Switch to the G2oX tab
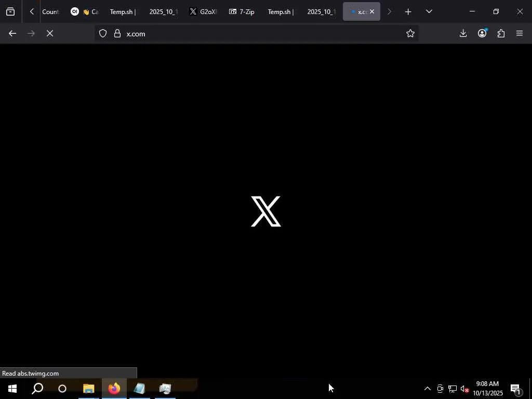The image size is (532, 399). point(203,12)
